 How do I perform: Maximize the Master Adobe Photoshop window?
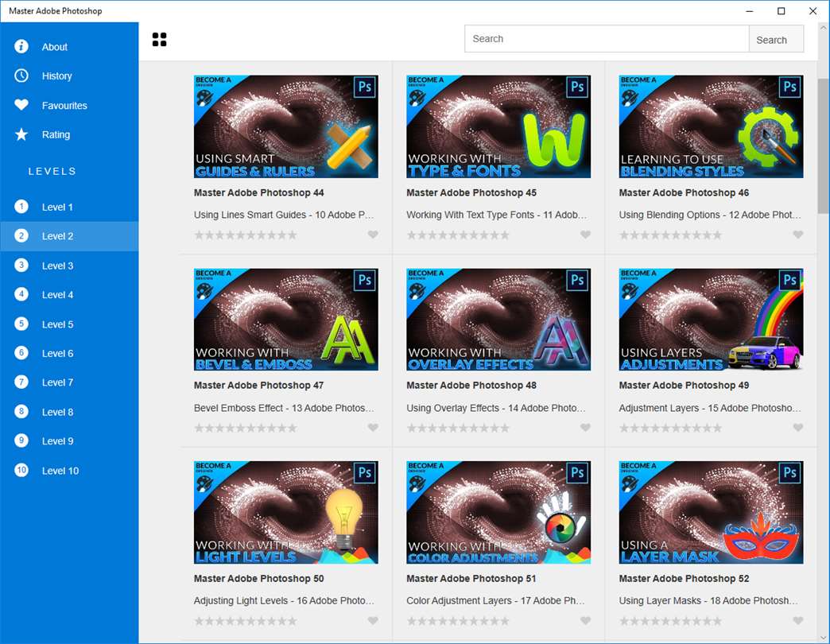781,11
